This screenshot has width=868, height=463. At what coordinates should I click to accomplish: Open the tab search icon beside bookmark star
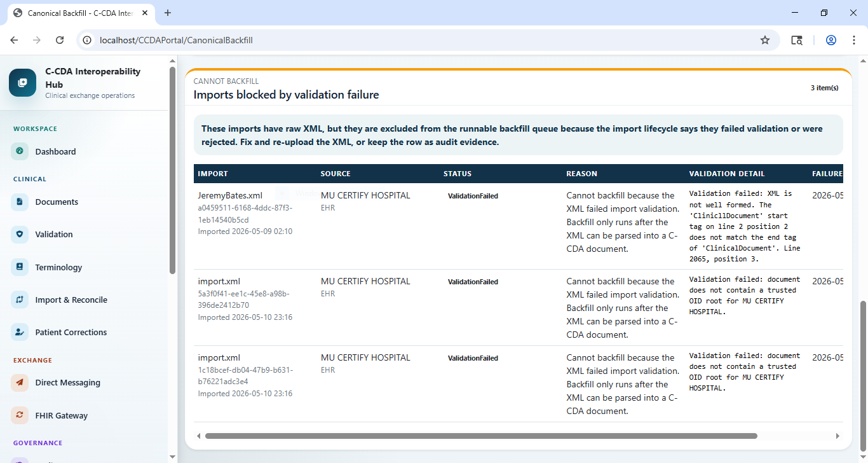(797, 40)
